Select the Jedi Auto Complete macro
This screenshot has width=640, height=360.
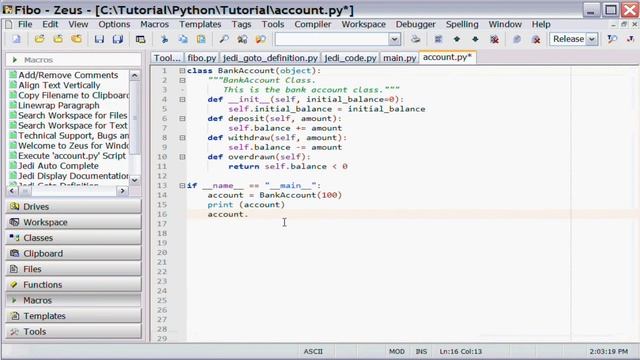[x=58, y=166]
